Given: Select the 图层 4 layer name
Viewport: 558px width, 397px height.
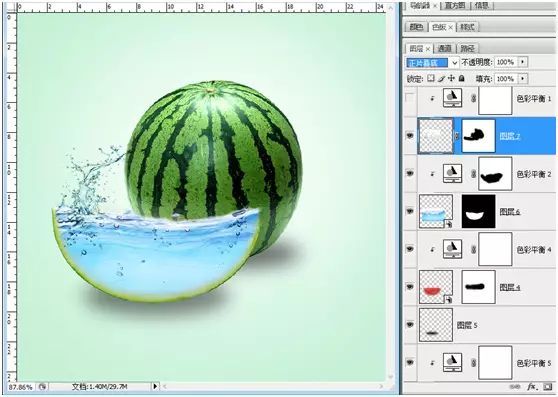Looking at the screenshot, I should tap(510, 287).
